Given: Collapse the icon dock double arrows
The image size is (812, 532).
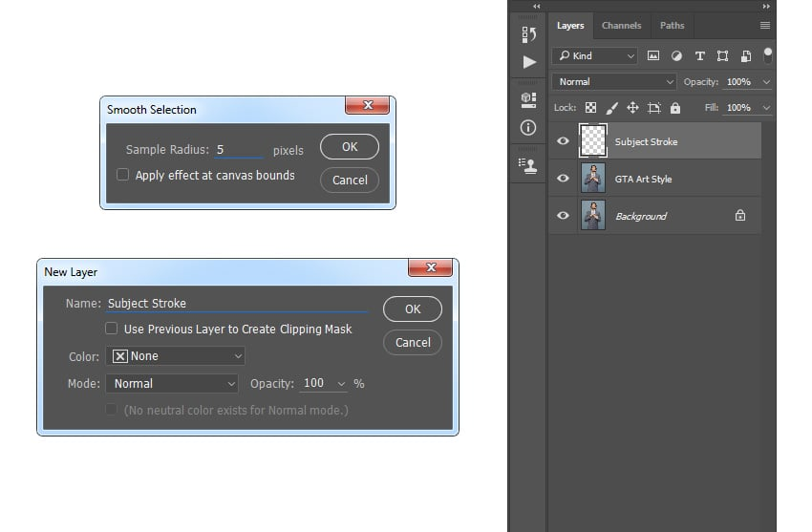Looking at the screenshot, I should coord(537,7).
